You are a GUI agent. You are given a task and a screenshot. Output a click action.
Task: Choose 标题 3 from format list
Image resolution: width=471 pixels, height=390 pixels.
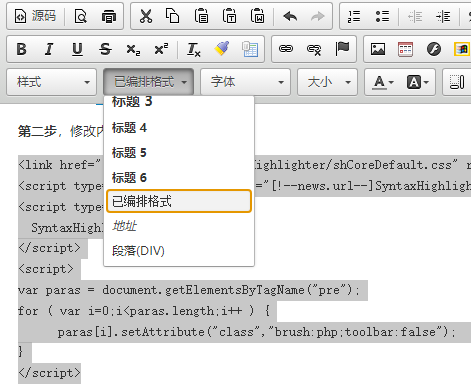179,102
